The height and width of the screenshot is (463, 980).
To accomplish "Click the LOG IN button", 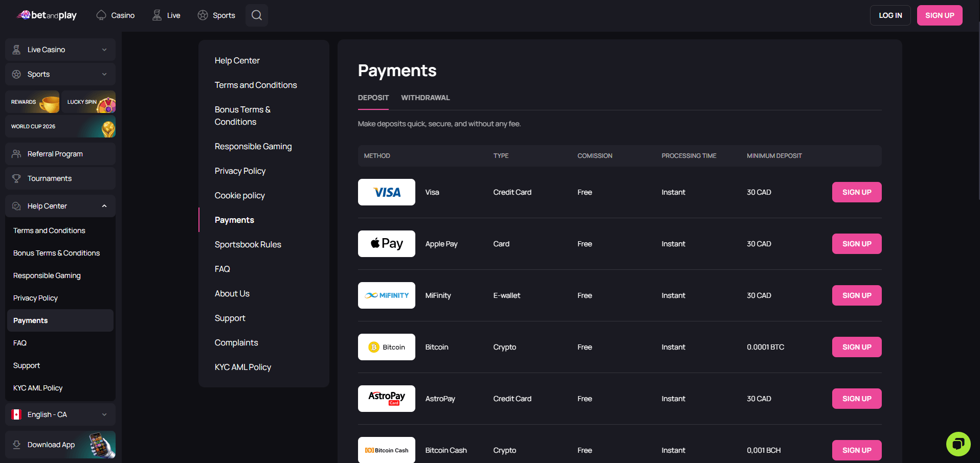I will click(x=890, y=15).
